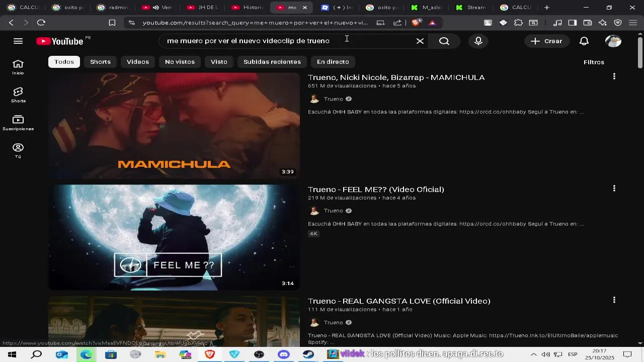Viewport: 644px width, 362px height.
Task: Clear the search query with the X
Action: (420, 41)
